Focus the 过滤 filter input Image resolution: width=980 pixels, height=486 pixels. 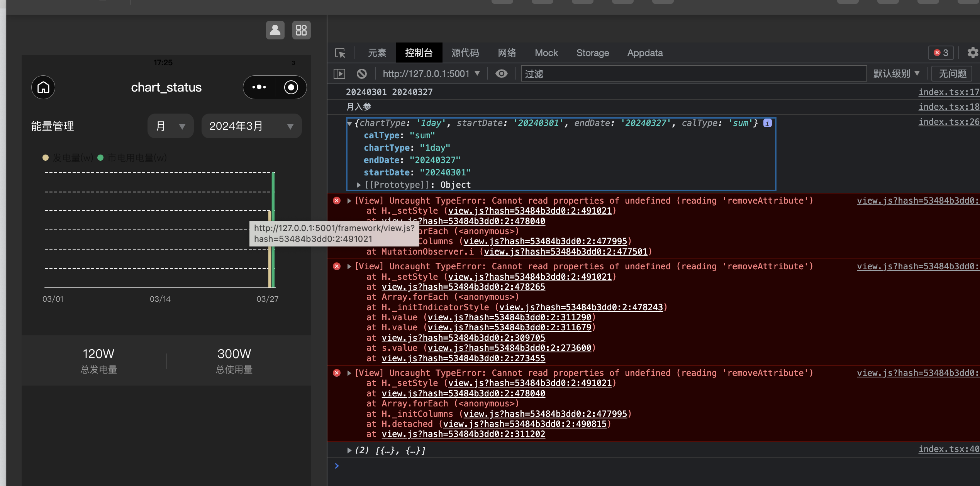click(693, 74)
